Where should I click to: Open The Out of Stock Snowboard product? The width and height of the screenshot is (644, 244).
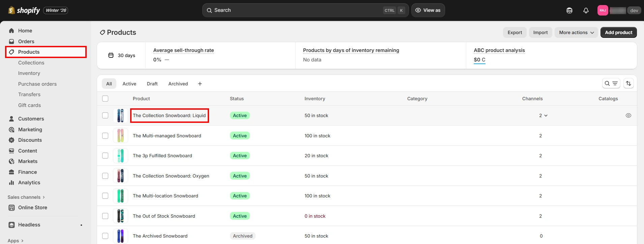[164, 216]
